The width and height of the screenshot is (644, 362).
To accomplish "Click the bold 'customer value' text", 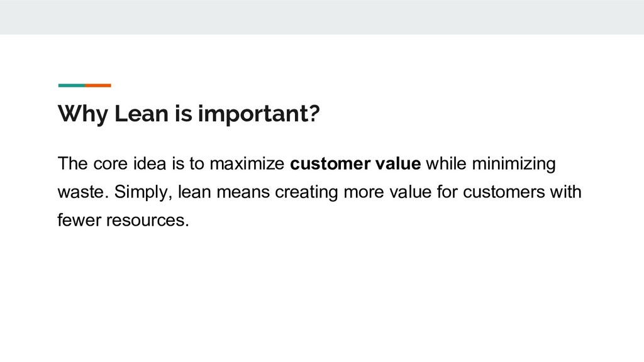I will click(355, 163).
